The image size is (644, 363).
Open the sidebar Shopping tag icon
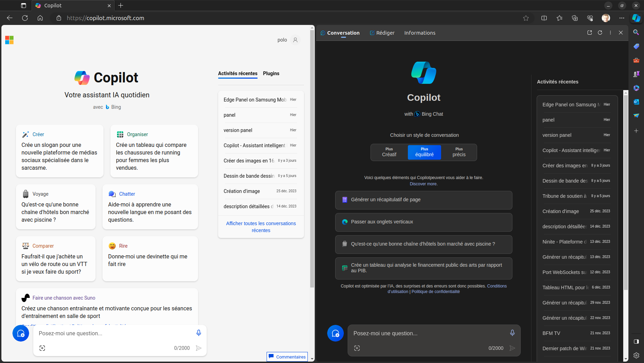point(636,46)
